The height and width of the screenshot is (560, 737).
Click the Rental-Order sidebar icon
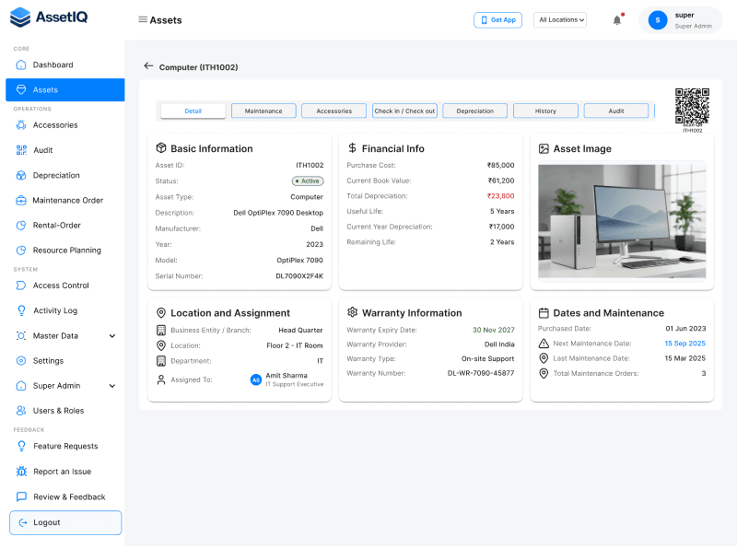[21, 225]
